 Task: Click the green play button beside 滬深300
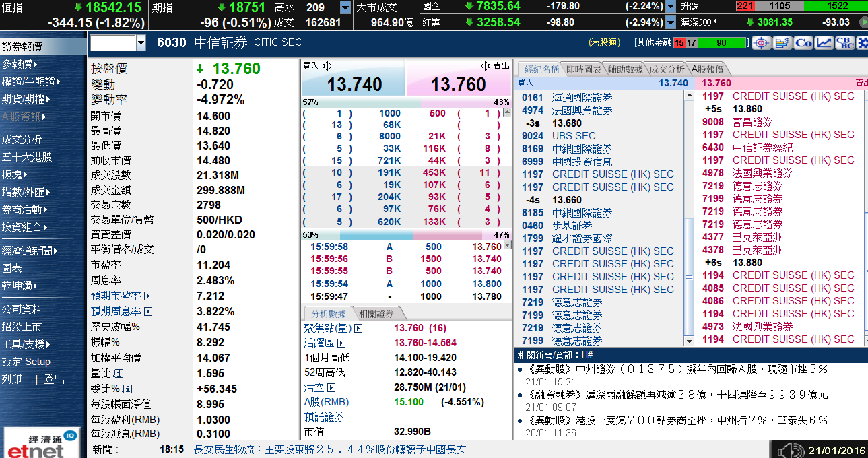click(x=863, y=22)
